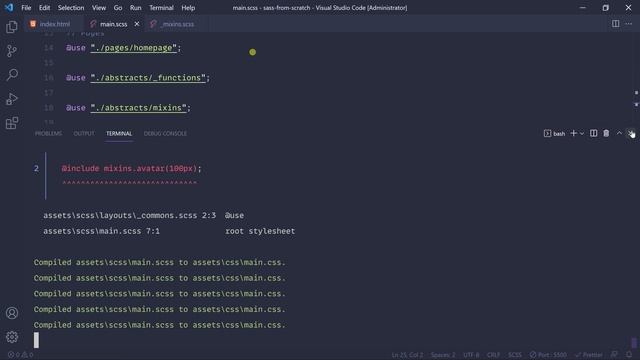
Task: Change language mode via SCSS item
Action: click(515, 355)
